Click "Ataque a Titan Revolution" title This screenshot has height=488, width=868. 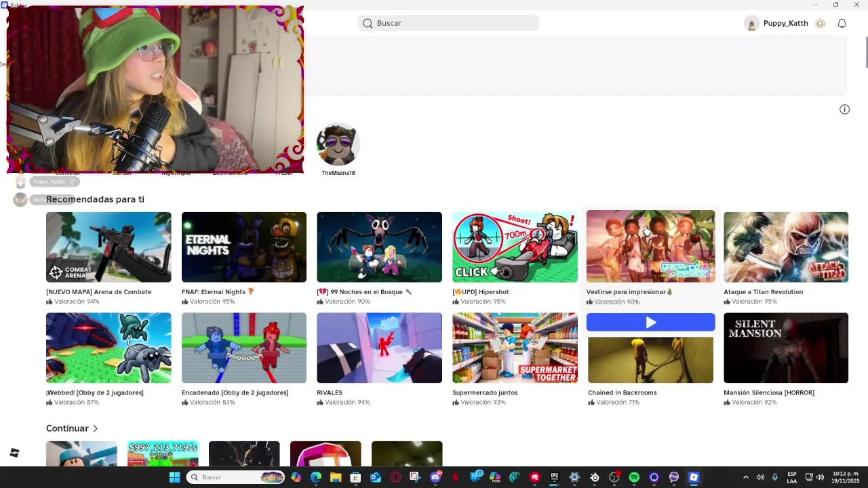pos(763,292)
